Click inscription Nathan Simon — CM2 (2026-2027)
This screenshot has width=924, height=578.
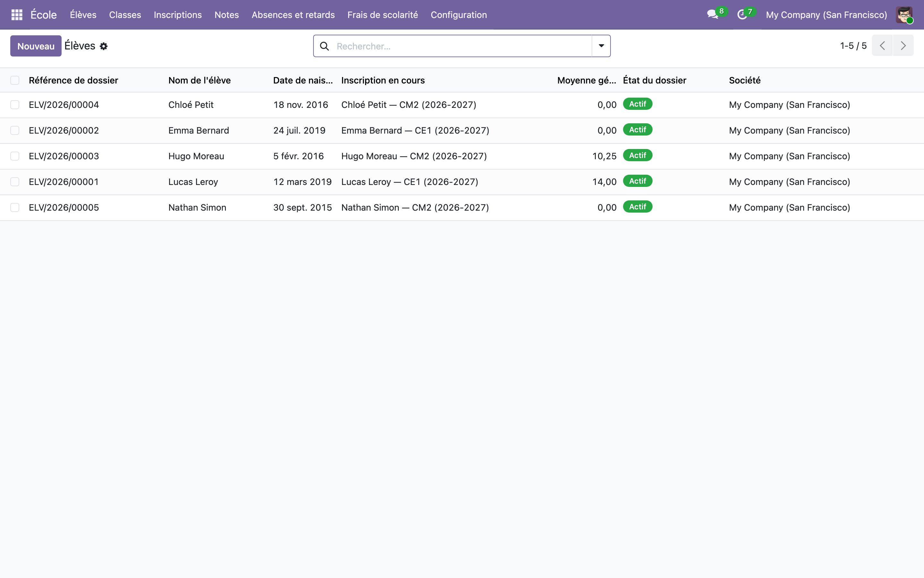(x=415, y=207)
